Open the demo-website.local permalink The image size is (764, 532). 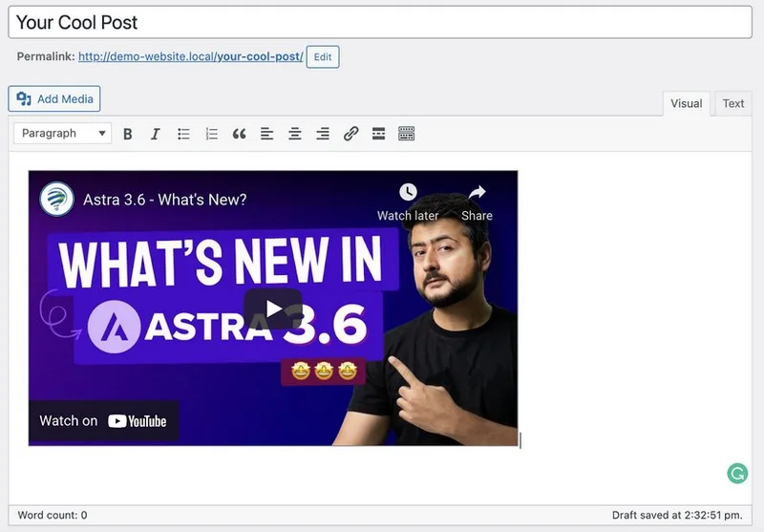(190, 56)
